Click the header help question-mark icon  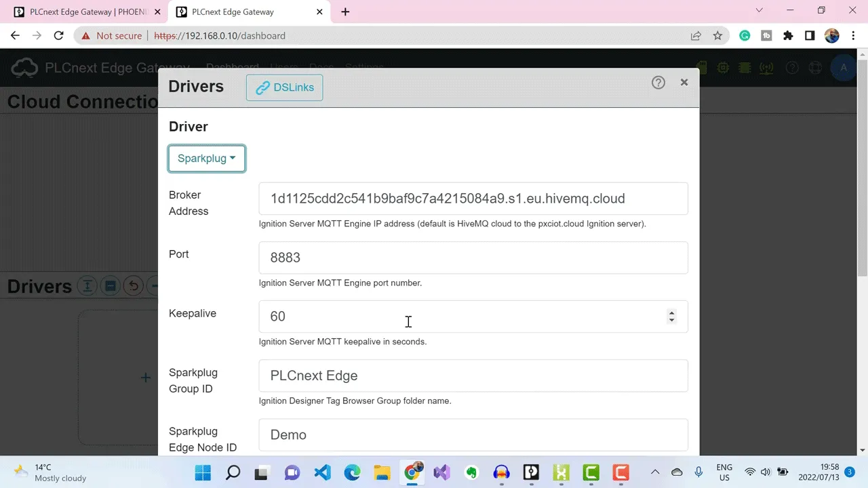tap(792, 68)
